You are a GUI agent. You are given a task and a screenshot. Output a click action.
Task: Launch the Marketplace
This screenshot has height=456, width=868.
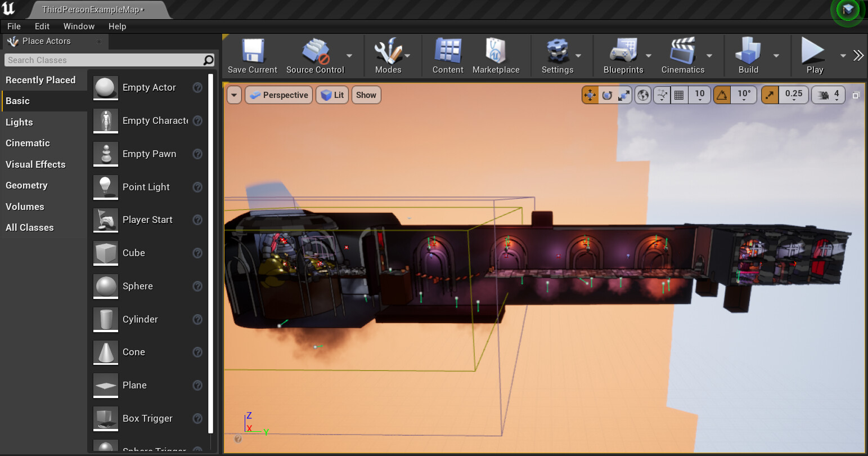[x=496, y=55]
